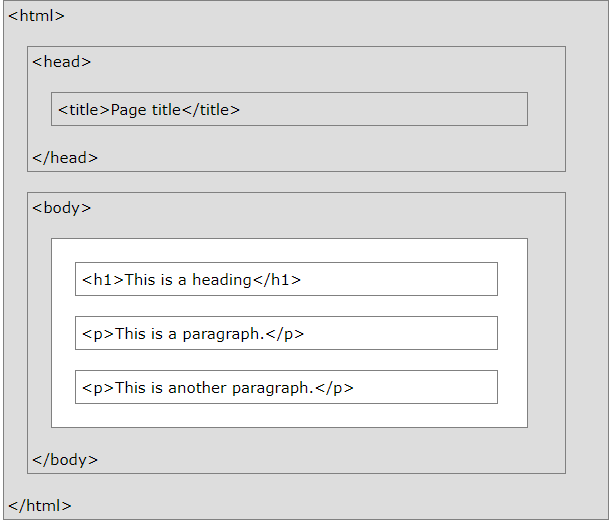609x523 pixels.
Task: Select the <h1>This is a heading</h1> box
Action: pos(286,279)
